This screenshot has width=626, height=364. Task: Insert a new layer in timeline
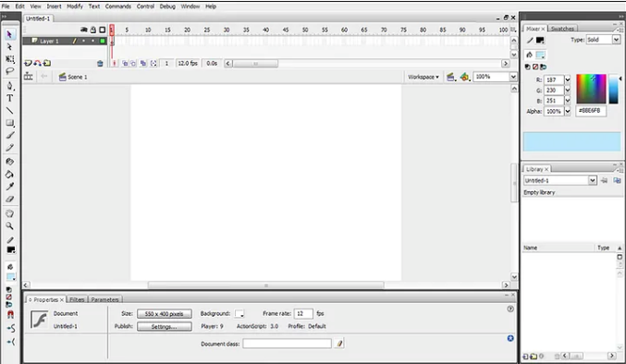(x=28, y=63)
